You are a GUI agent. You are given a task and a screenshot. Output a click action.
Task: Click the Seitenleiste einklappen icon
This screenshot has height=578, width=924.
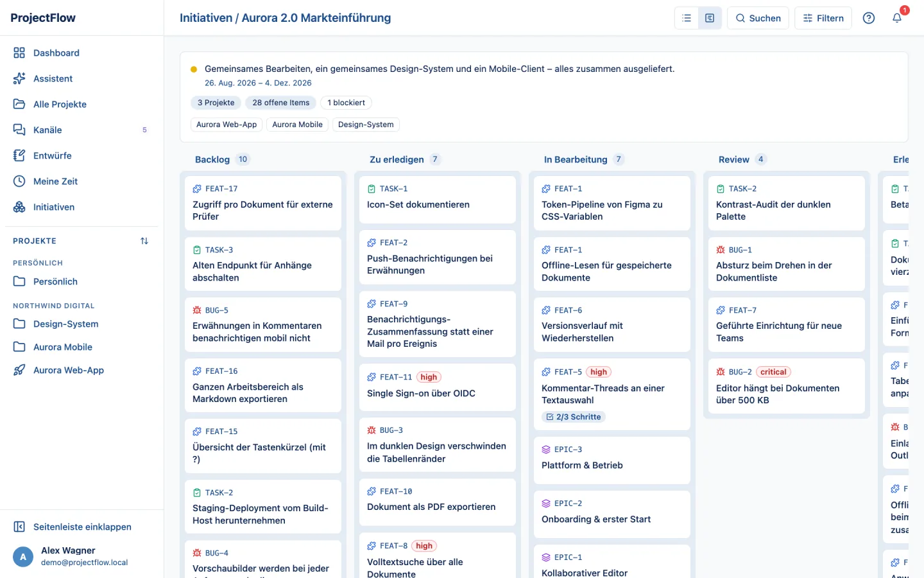click(19, 527)
